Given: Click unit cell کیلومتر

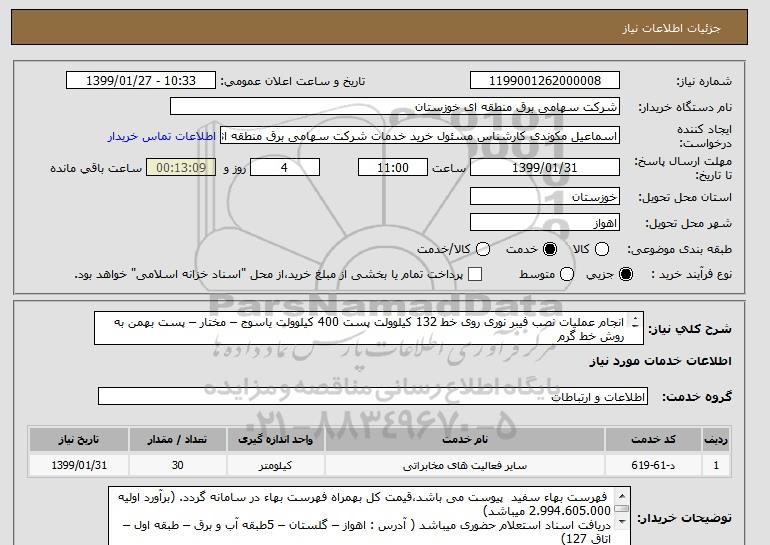Looking at the screenshot, I should pos(275,465).
